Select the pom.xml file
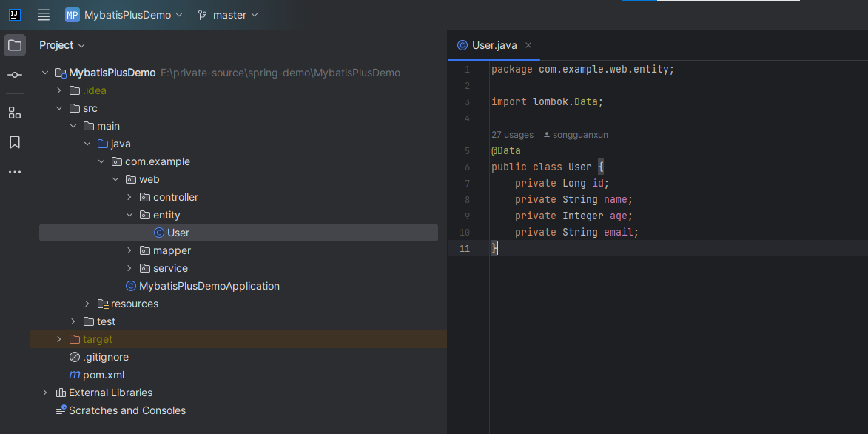 click(104, 375)
